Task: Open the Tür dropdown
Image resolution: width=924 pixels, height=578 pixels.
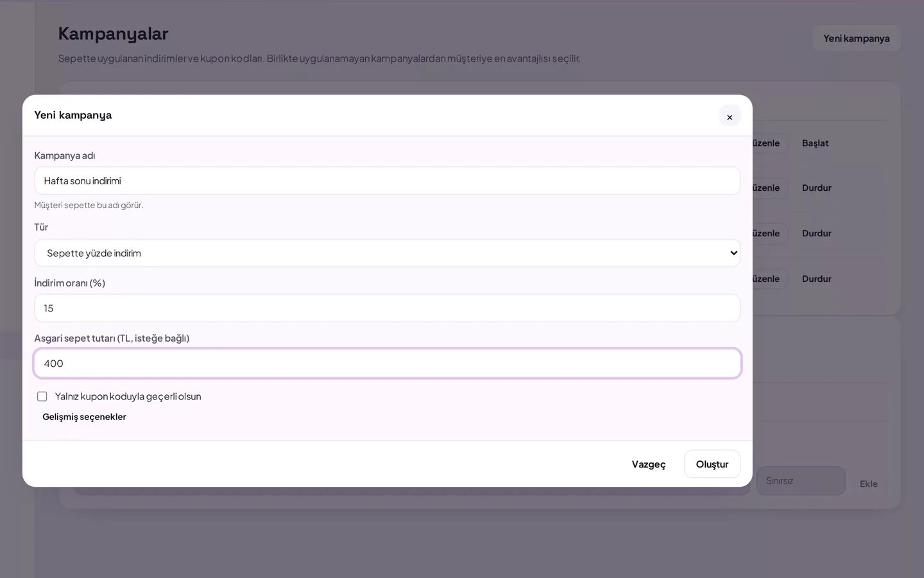Action: (x=388, y=253)
